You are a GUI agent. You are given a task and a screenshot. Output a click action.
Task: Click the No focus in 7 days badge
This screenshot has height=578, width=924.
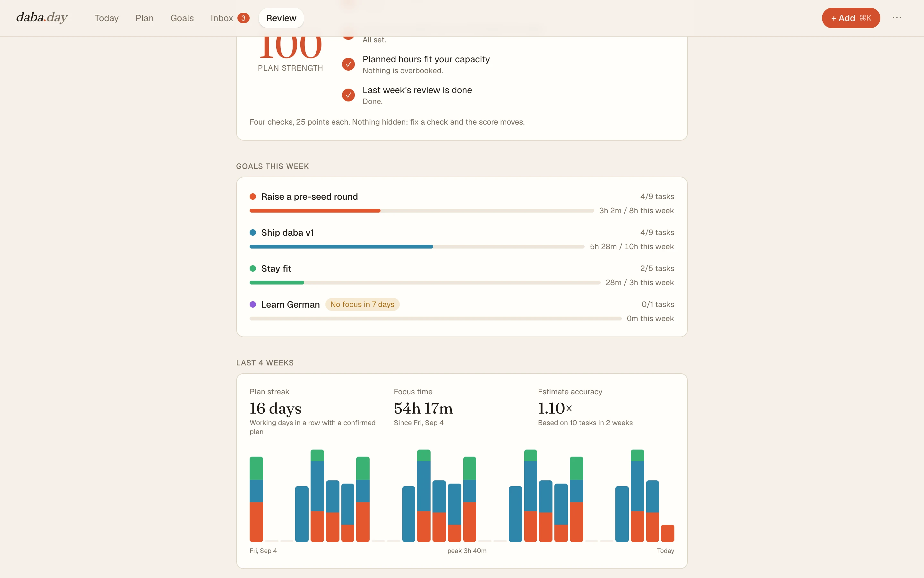click(x=362, y=304)
